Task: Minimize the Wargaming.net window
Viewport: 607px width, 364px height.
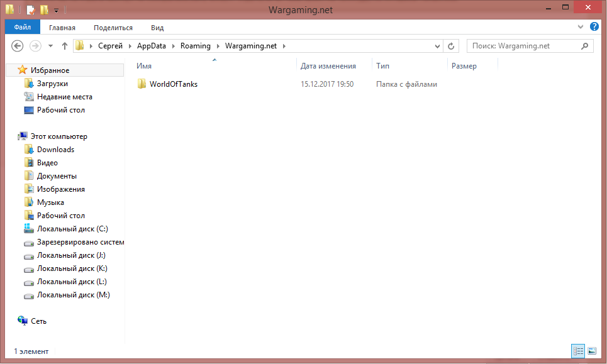Action: pos(548,8)
